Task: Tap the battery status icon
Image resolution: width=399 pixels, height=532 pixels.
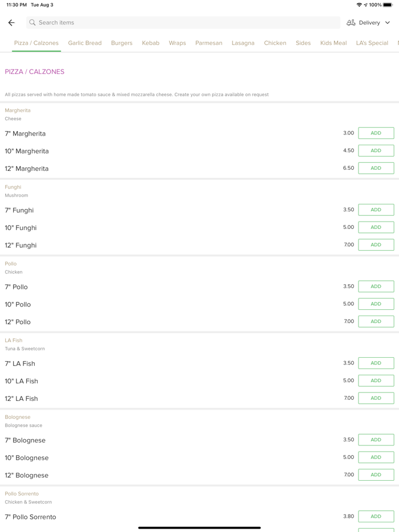Action: [x=388, y=5]
